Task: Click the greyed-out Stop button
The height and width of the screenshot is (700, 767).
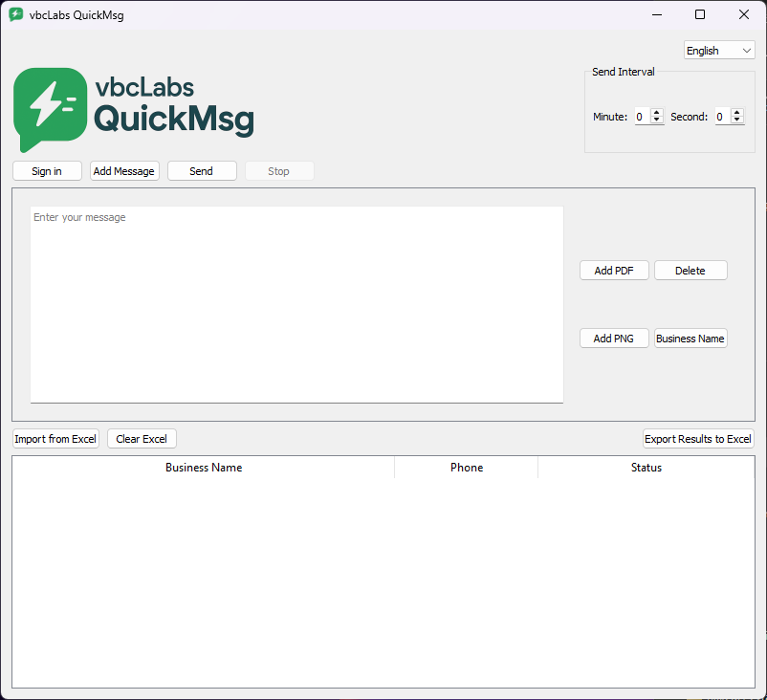Action: click(x=279, y=171)
